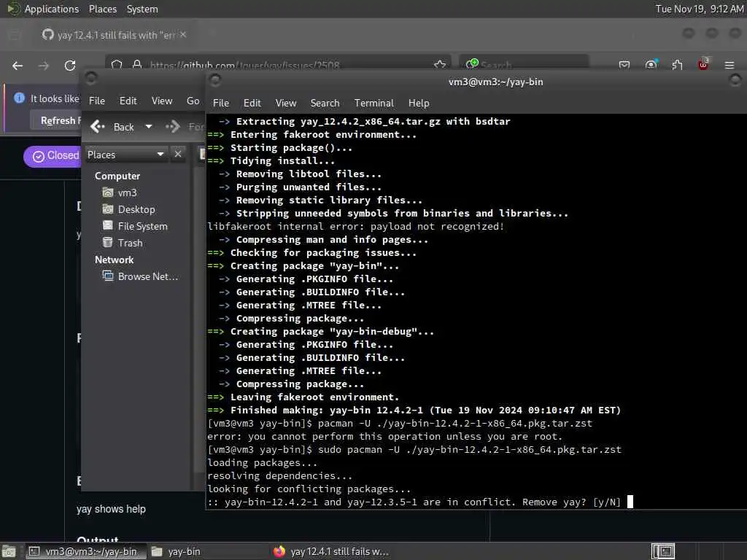Open the terminal Edit menu
Image resolution: width=747 pixels, height=560 pixels.
coord(252,103)
